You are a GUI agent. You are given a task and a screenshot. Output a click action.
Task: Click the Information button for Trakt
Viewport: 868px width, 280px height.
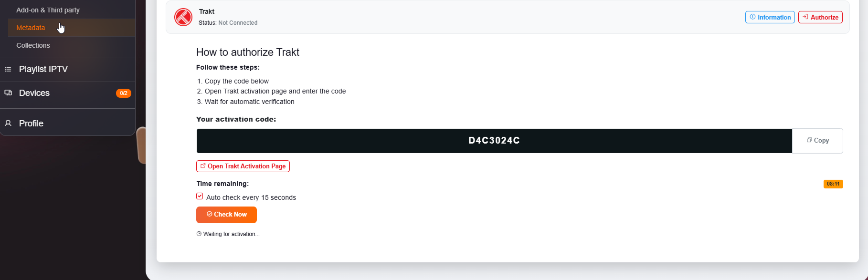[x=770, y=17]
